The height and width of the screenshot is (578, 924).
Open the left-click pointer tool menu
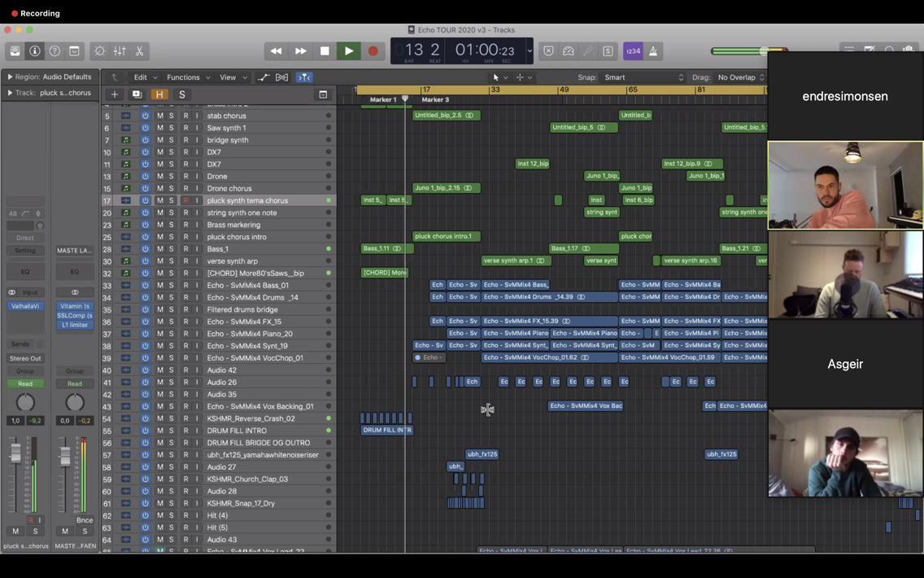tap(500, 77)
